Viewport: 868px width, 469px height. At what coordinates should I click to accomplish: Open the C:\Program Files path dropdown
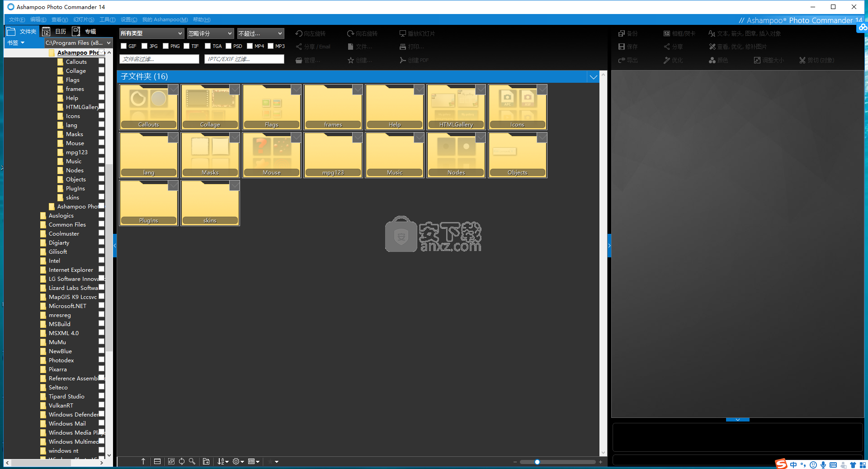click(x=78, y=43)
